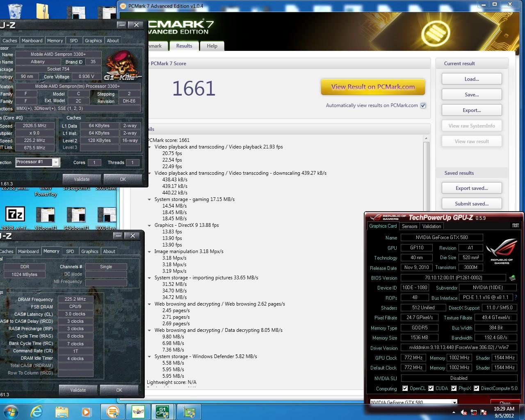
Task: Click the Export... button
Action: 472,110
